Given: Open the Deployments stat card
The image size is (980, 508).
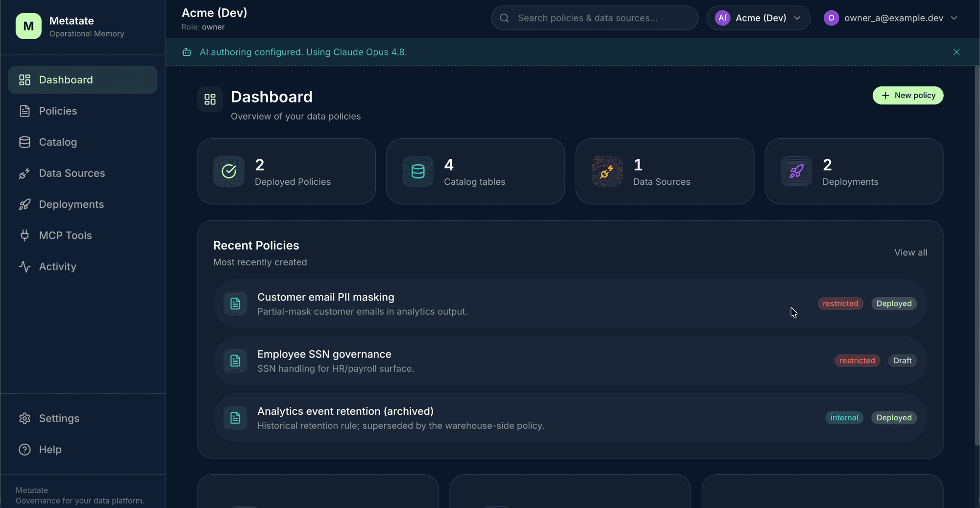Looking at the screenshot, I should click(x=854, y=171).
